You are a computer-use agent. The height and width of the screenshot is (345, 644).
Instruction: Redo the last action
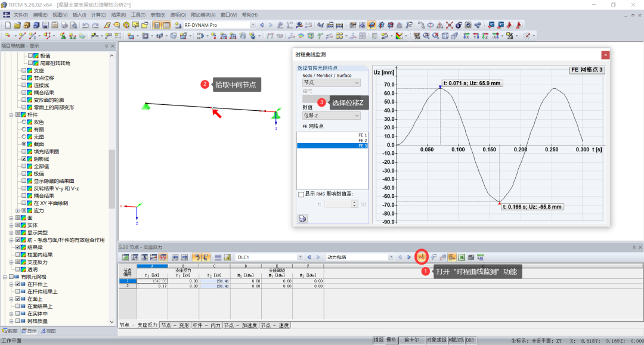coord(95,25)
